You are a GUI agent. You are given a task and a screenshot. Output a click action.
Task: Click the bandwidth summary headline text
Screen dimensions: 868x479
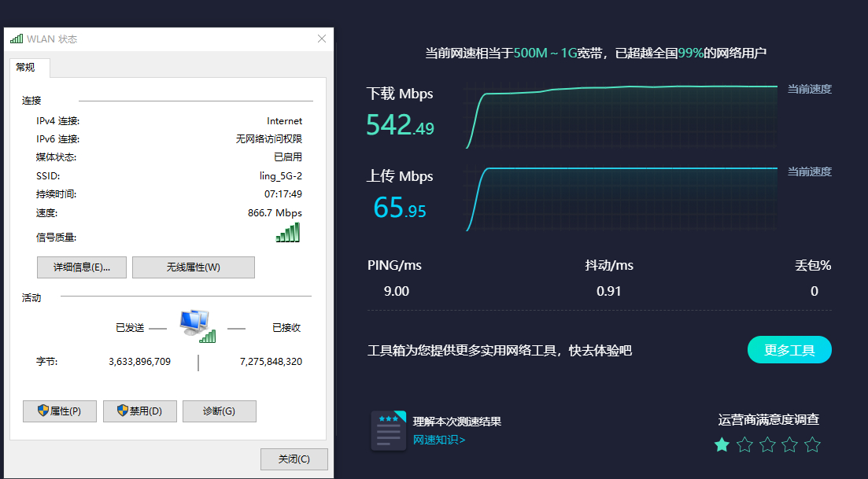[x=596, y=53]
